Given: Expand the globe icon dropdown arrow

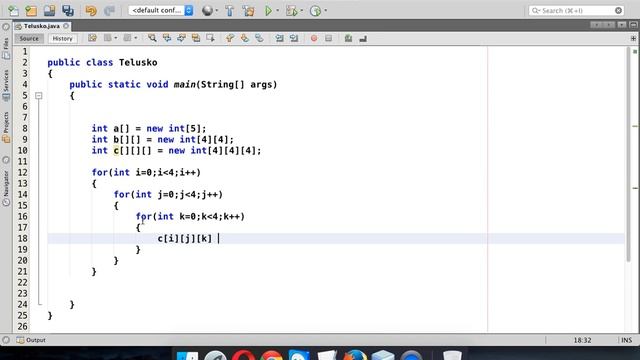Looking at the screenshot, I should pos(216,11).
